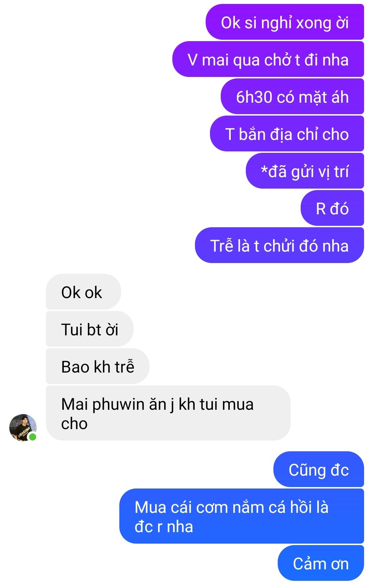Select the 'Mai phuwin ăn j' message

pyautogui.click(x=168, y=413)
